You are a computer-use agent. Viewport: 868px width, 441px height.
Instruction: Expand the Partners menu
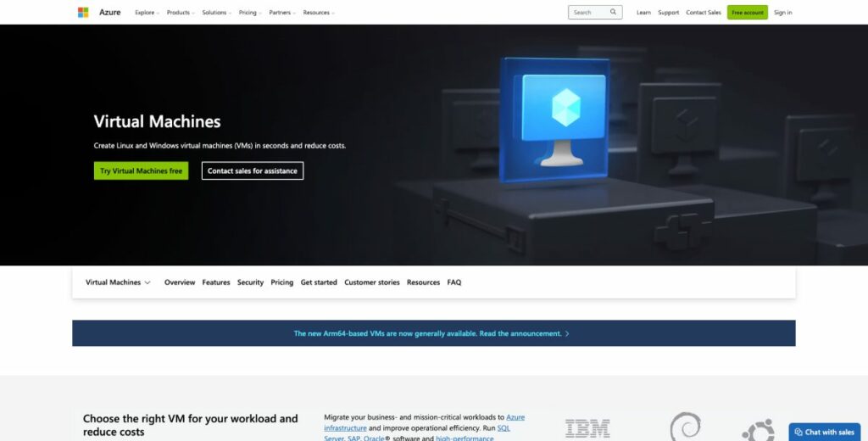[282, 12]
